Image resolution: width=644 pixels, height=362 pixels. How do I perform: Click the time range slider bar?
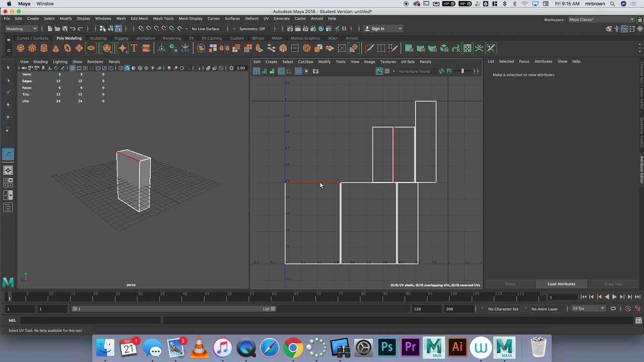point(174,309)
